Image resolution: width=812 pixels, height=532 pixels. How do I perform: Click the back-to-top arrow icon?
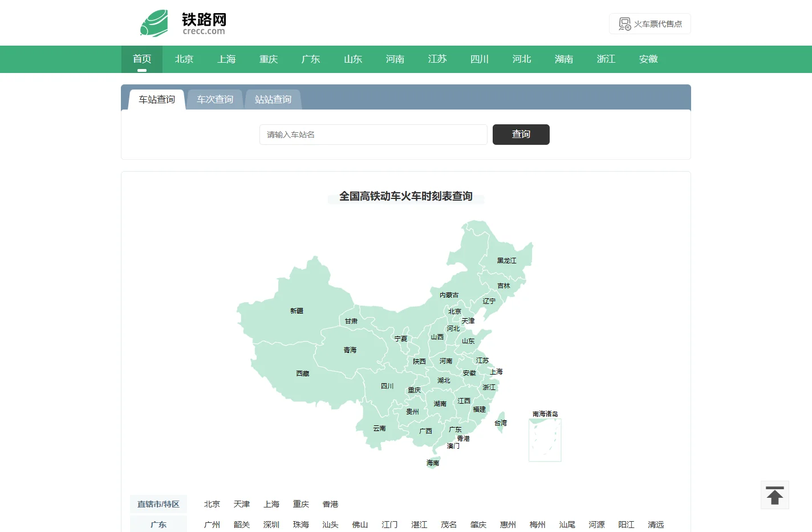click(774, 495)
